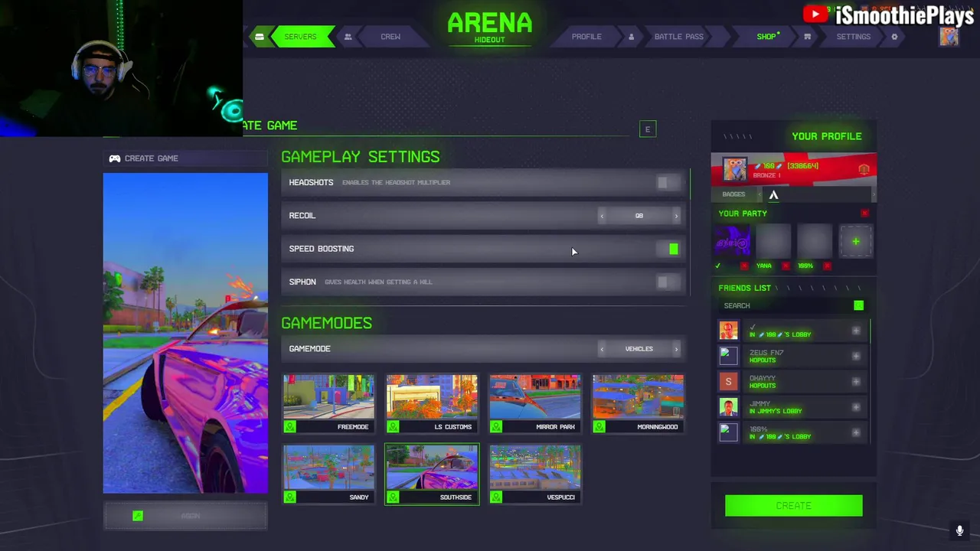This screenshot has width=980, height=551.
Task: Click the shop storefront icon
Action: (807, 37)
